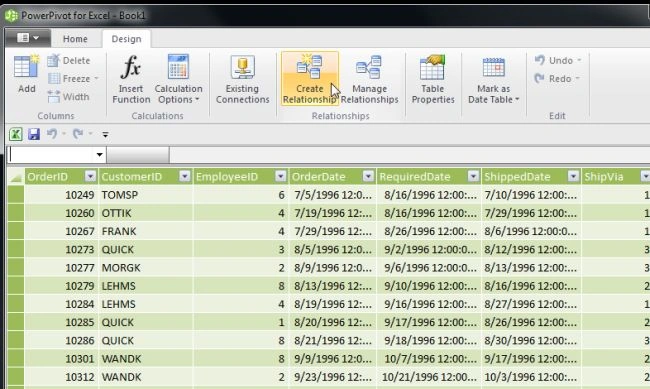Select the Design tab

pyautogui.click(x=126, y=39)
